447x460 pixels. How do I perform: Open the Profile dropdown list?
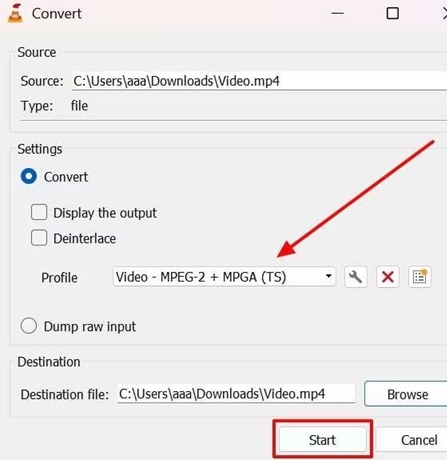point(224,277)
